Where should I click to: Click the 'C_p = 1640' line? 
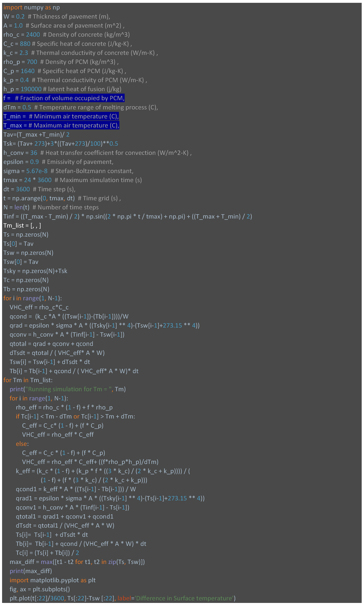tap(65, 71)
